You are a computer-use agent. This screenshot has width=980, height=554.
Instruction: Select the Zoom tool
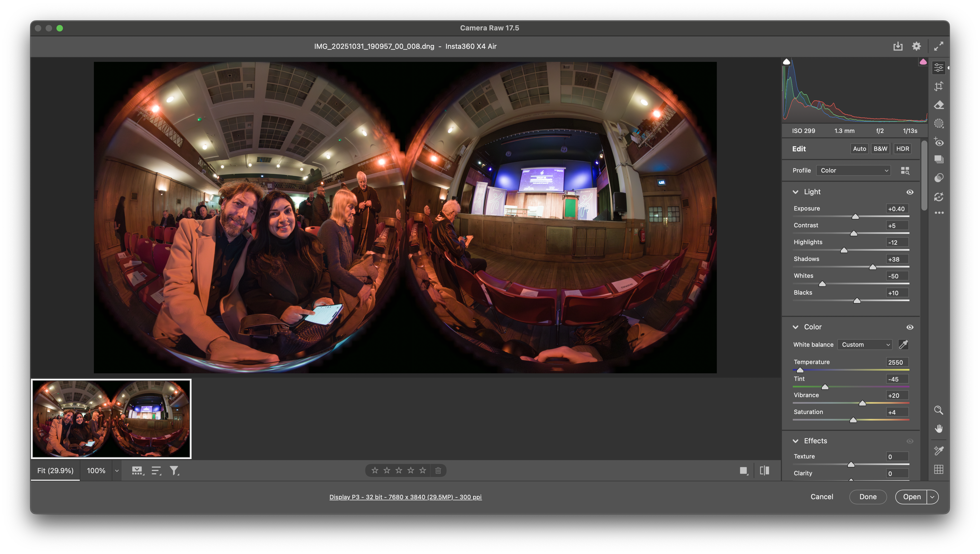(x=938, y=410)
